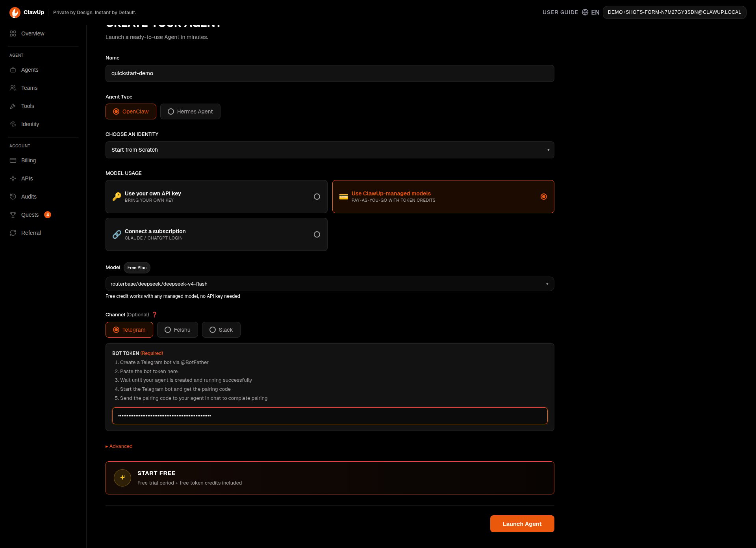Click the sparkle icon in Start Free card

[x=122, y=477]
